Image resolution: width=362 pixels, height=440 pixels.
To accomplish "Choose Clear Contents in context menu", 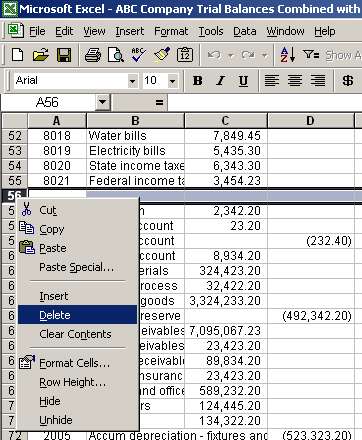I will pos(77,334).
